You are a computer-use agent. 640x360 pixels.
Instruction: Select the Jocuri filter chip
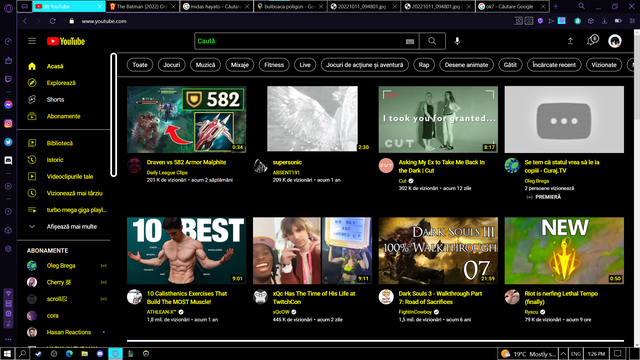point(171,65)
